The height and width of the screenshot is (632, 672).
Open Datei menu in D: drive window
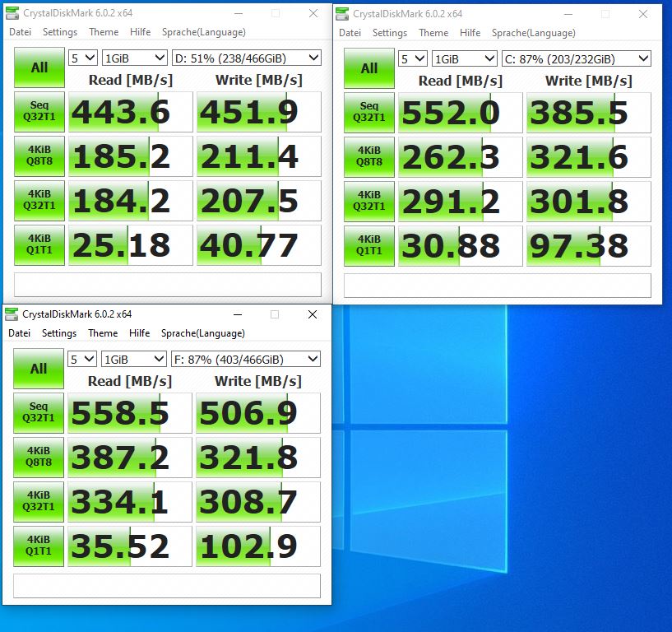click(20, 32)
